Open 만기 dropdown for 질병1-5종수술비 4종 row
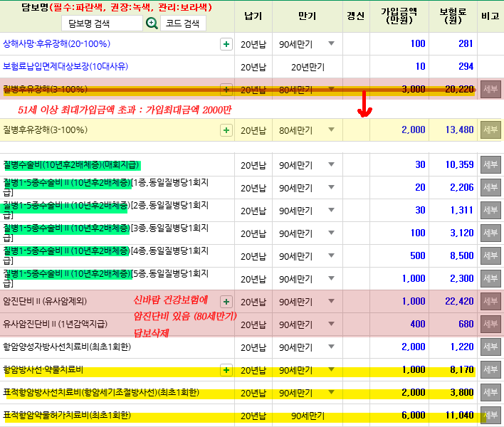Screen dimensions: 504x427 (332, 255)
